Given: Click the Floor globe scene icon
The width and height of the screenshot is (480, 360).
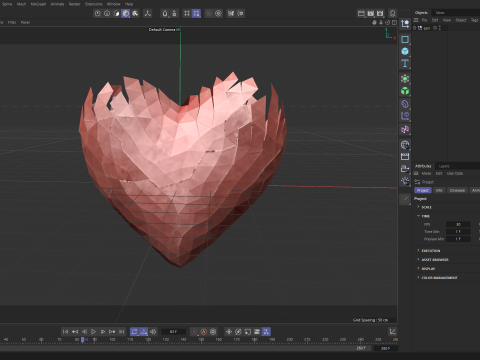Looking at the screenshot, I should point(405,145).
